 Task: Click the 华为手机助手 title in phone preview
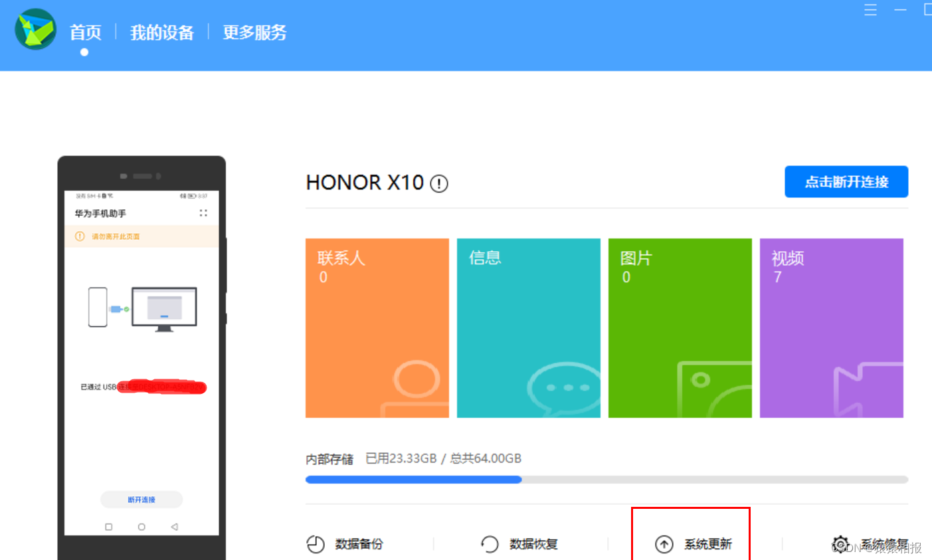point(100,214)
